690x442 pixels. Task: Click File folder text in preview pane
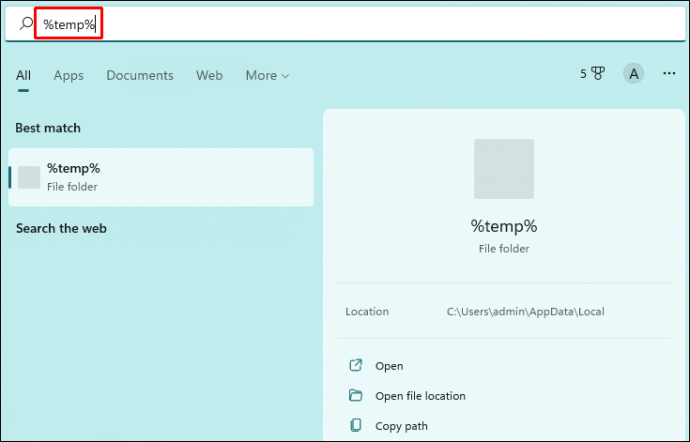(504, 249)
